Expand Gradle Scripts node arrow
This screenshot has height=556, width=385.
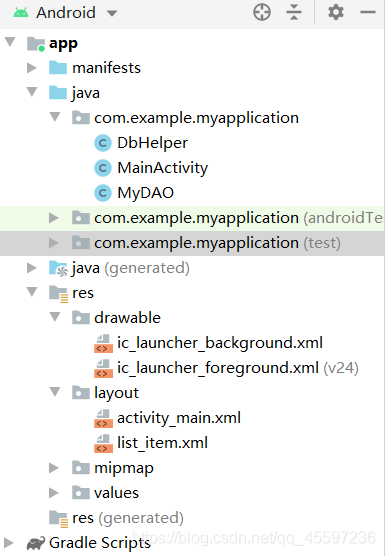(x=9, y=543)
